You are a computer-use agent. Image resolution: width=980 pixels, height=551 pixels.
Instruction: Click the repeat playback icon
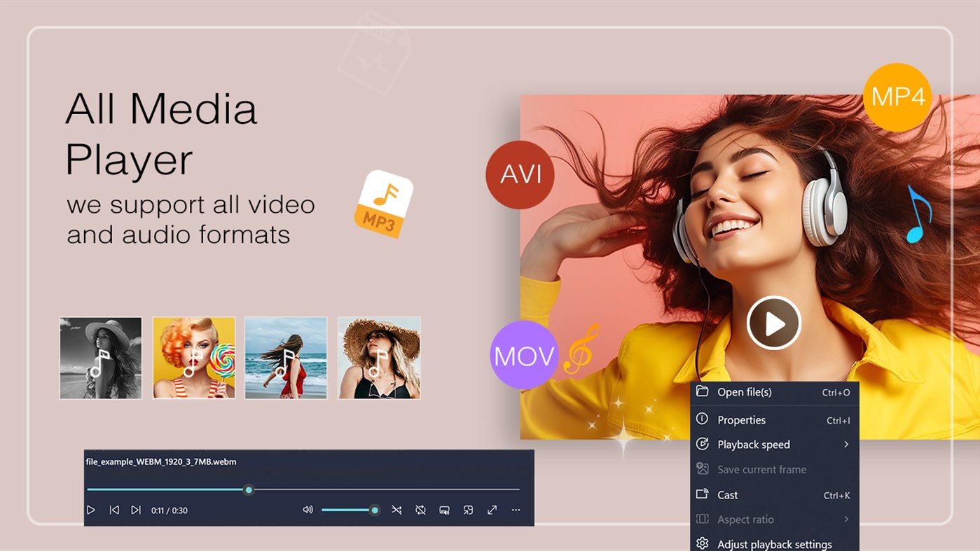[420, 510]
